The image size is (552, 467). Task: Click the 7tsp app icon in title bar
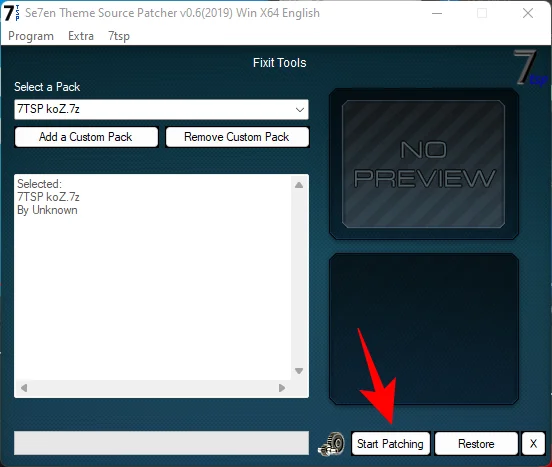[12, 13]
